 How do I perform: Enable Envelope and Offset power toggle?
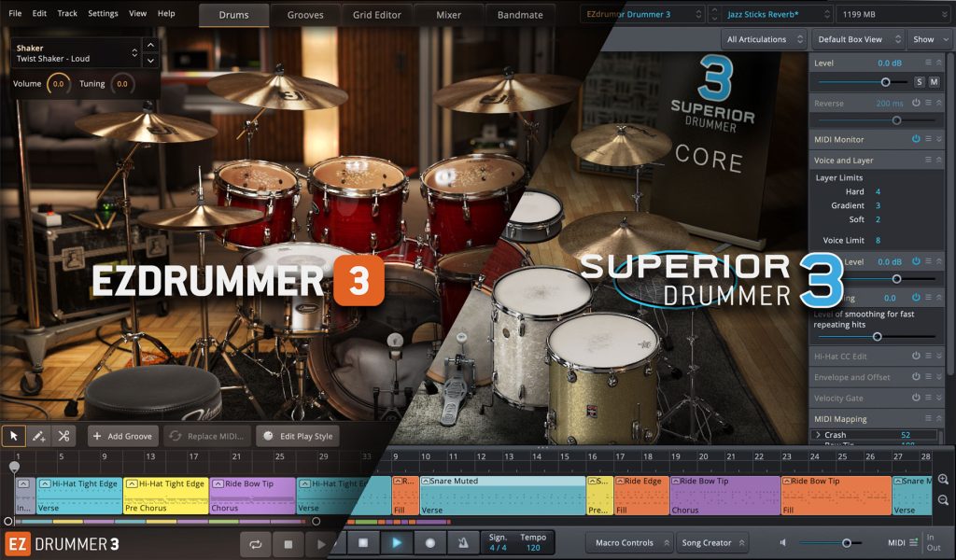click(x=916, y=376)
